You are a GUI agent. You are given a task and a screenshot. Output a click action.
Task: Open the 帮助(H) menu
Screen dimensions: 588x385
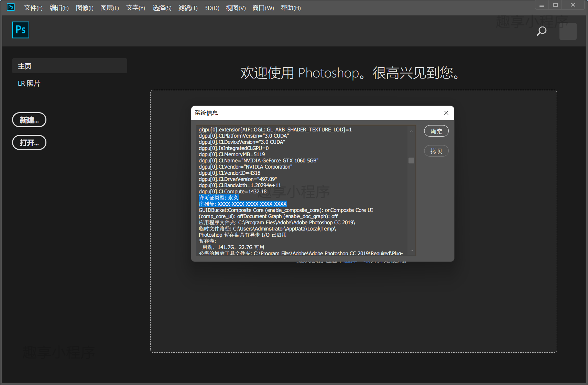point(291,8)
